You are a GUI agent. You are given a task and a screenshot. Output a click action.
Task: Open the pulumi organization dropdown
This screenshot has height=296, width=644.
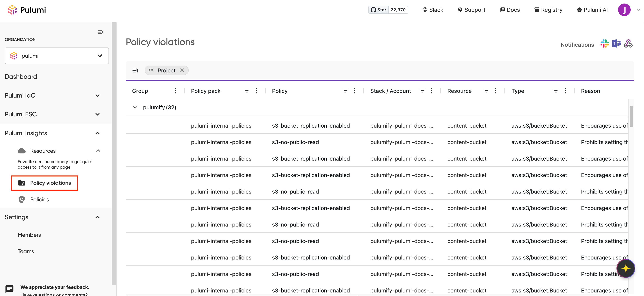click(57, 56)
